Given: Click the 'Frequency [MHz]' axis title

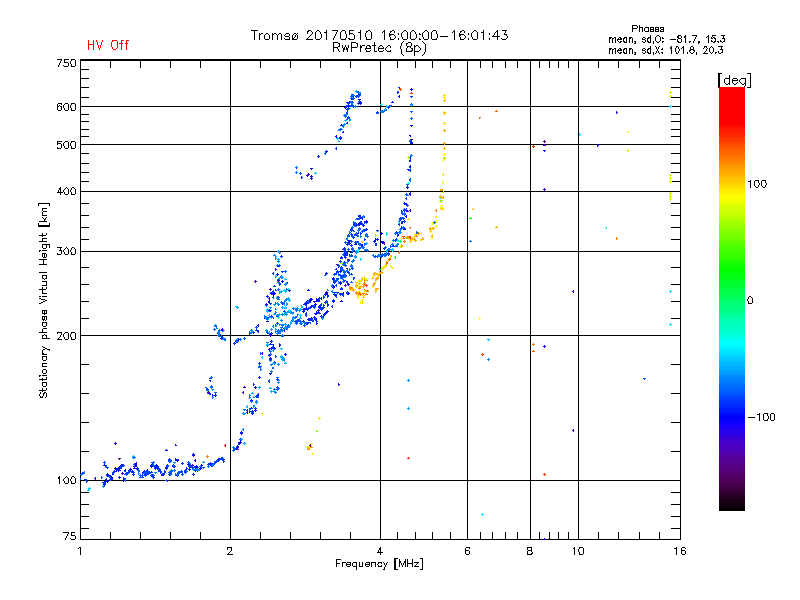Looking at the screenshot, I should [x=379, y=564].
